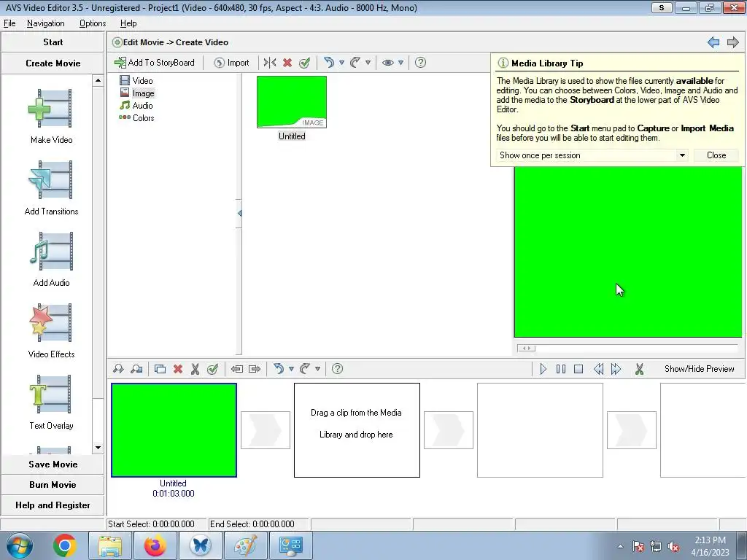747x560 pixels.
Task: Open the Help menu
Action: click(x=128, y=23)
